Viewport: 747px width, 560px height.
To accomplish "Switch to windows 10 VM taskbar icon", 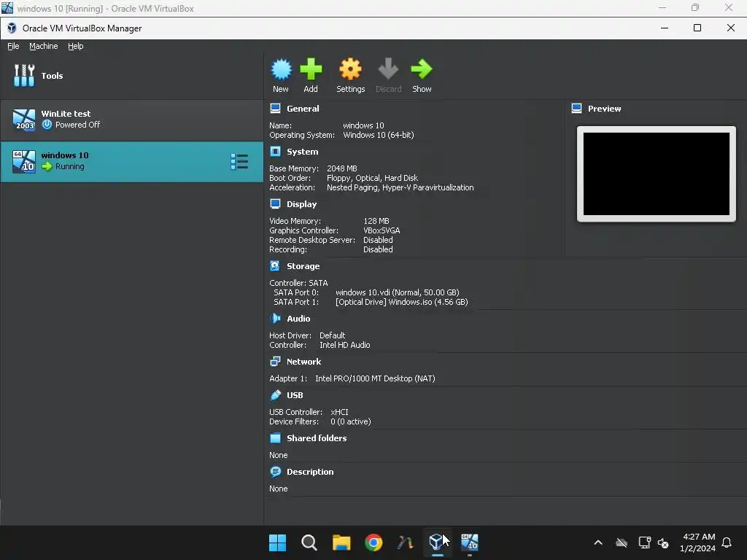I will (469, 542).
